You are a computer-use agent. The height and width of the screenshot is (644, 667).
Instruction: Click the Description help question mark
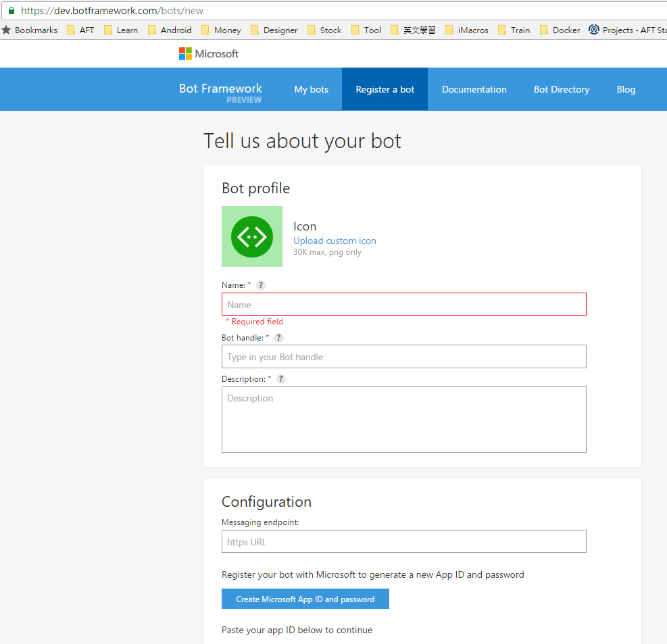(x=280, y=379)
